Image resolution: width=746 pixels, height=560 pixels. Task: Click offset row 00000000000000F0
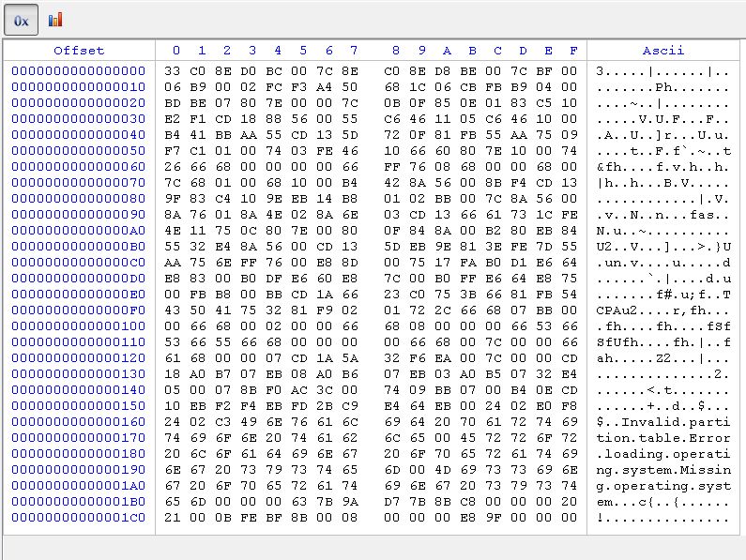click(x=79, y=310)
